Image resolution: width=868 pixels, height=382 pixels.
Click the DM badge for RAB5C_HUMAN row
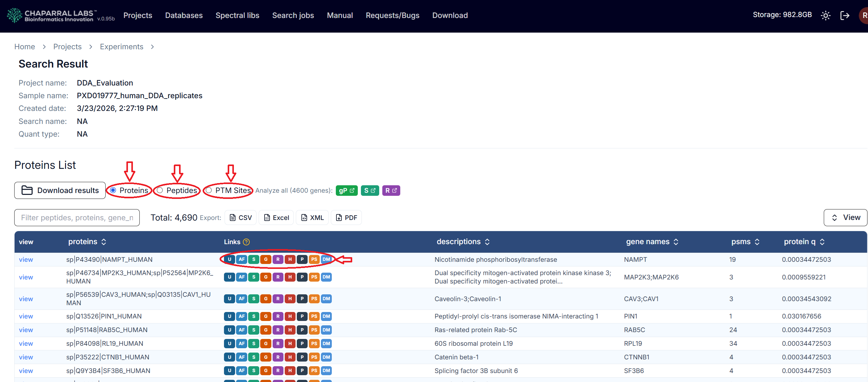tap(326, 330)
